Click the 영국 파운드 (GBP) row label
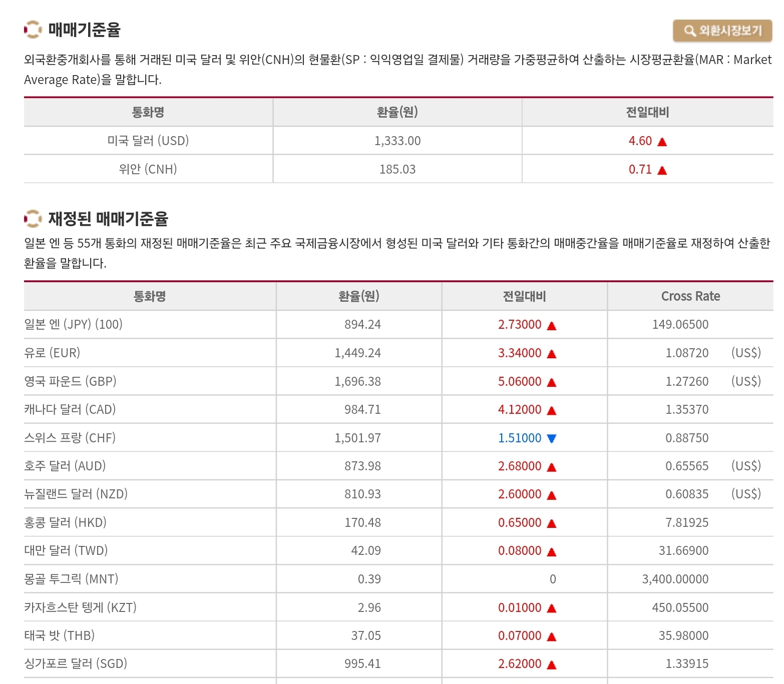 pyautogui.click(x=70, y=381)
